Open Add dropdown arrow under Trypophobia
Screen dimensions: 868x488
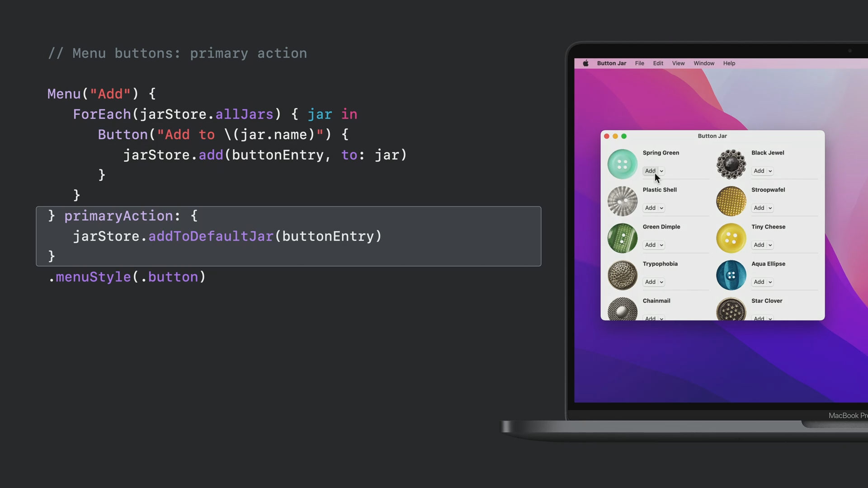(661, 282)
